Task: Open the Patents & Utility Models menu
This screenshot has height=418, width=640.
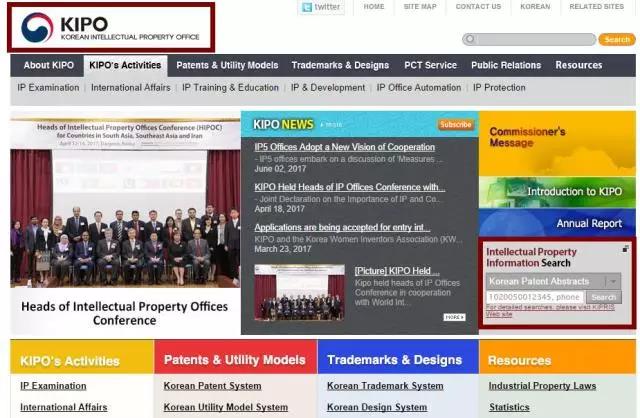Action: [227, 65]
